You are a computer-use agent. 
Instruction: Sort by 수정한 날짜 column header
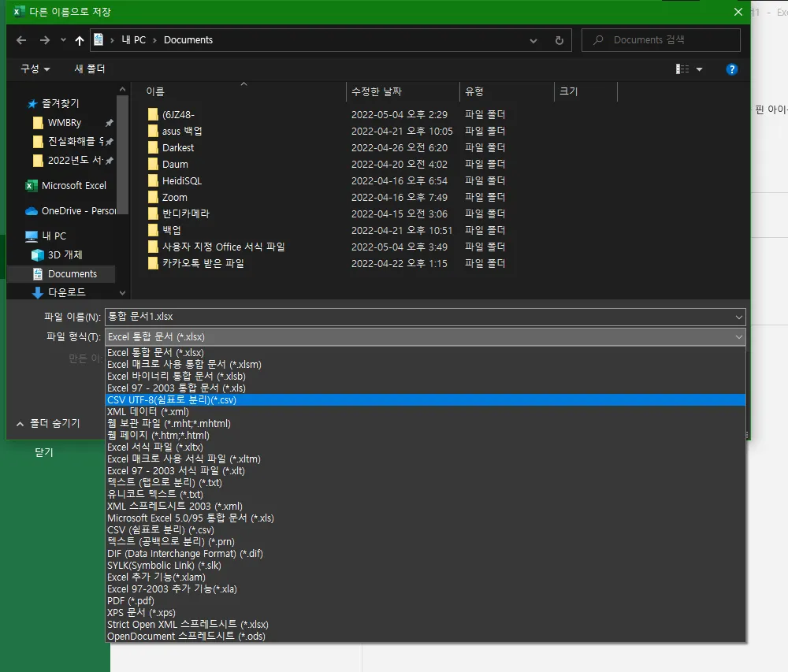(x=377, y=91)
